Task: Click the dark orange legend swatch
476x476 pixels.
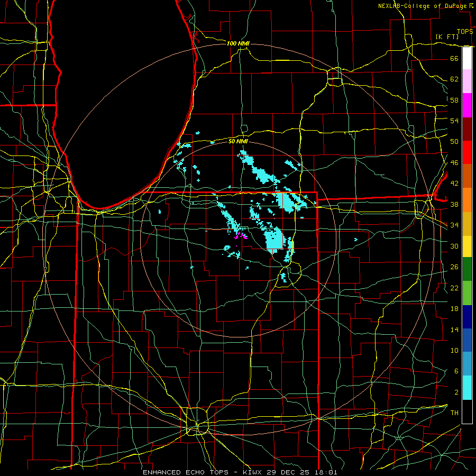Action: point(467,176)
